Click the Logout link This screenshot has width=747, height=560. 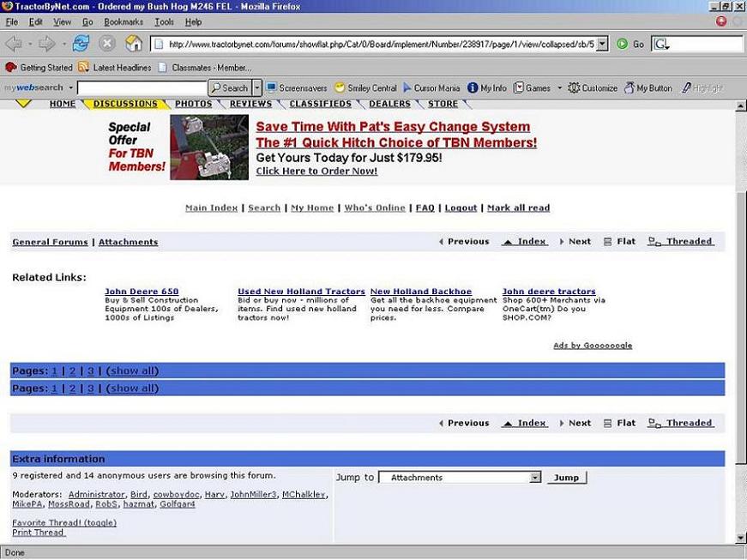(x=461, y=208)
